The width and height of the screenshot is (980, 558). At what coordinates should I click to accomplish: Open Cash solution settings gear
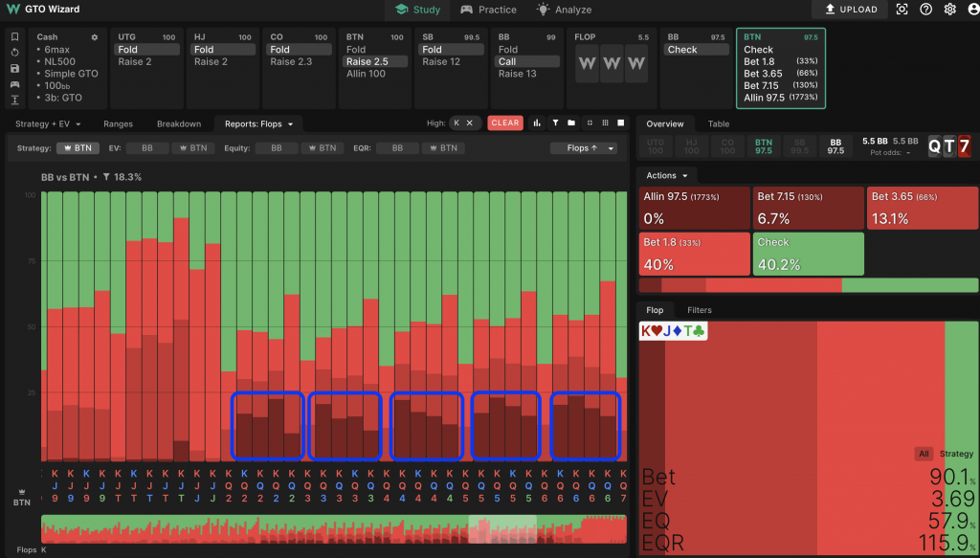(95, 37)
